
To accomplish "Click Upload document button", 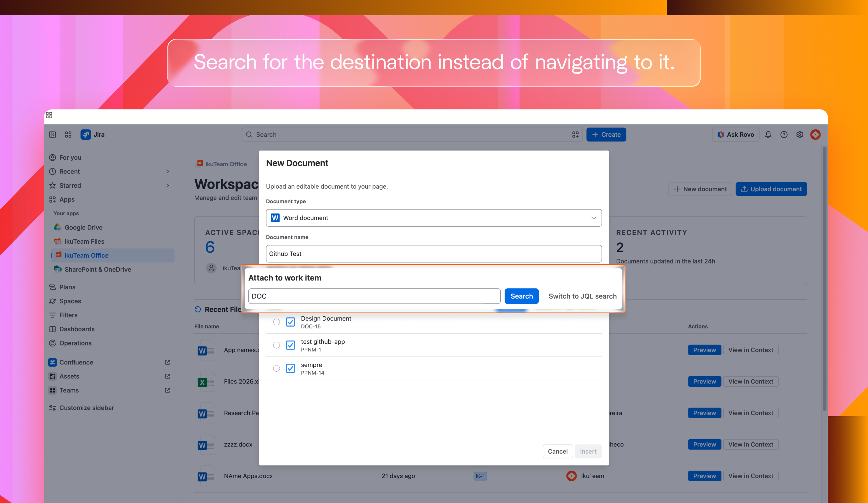I will click(x=771, y=189).
